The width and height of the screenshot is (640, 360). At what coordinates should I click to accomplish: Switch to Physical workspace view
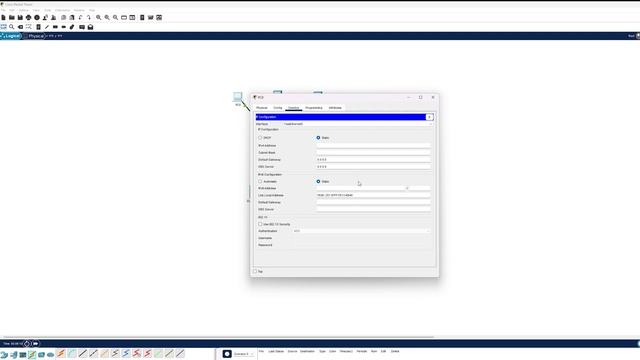(x=34, y=36)
